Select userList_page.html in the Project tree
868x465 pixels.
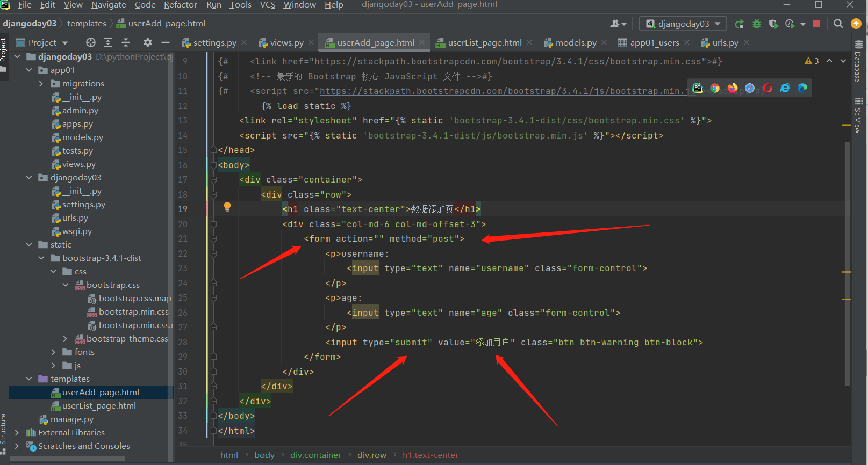pos(99,406)
